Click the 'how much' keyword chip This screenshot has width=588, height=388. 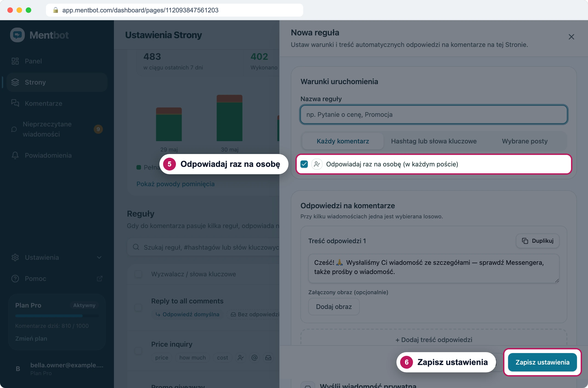click(192, 358)
